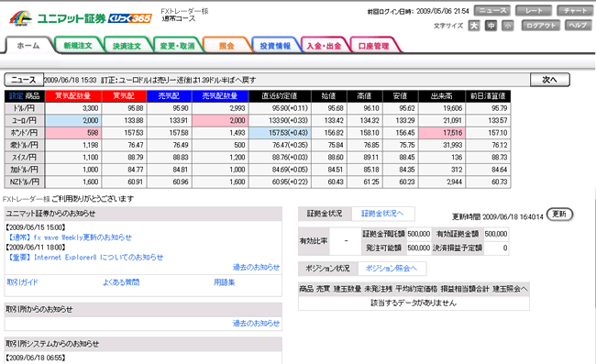Open the 用語集 link

click(224, 282)
